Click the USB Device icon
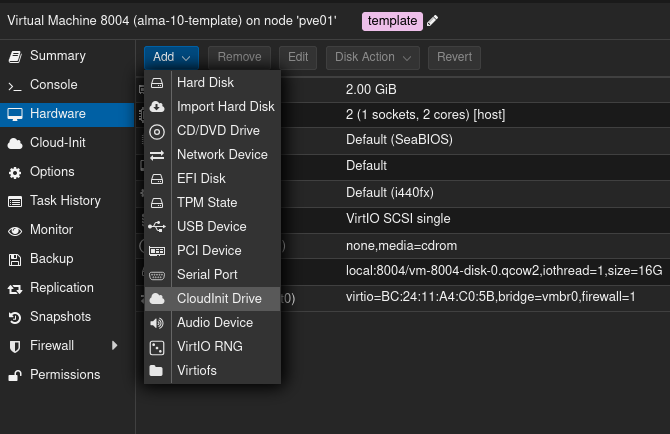Image resolution: width=670 pixels, height=434 pixels. coord(157,227)
